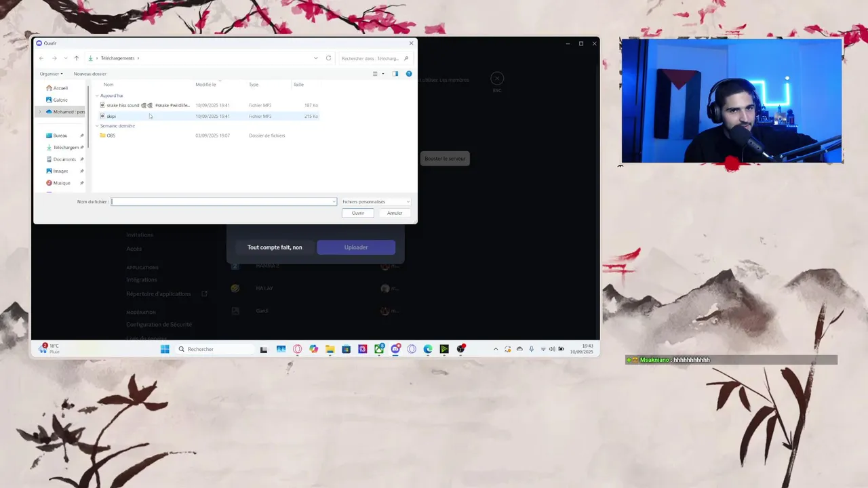Screen dimensions: 868x488
Task: Open recent locations chevron next to arrows
Action: (65, 58)
